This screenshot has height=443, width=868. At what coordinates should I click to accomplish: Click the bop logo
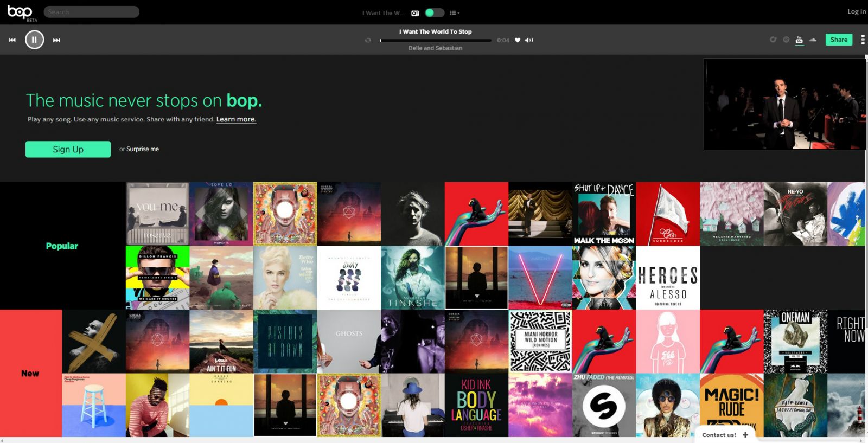[20, 11]
